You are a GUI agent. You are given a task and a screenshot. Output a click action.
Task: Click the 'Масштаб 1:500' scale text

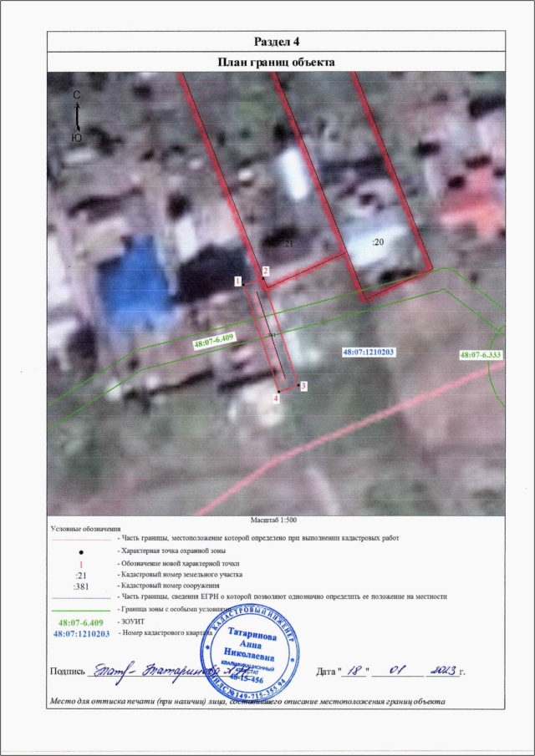pyautogui.click(x=274, y=520)
